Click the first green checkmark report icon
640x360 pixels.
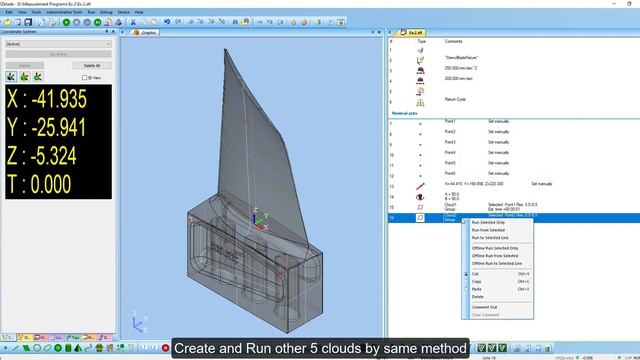(x=482, y=348)
